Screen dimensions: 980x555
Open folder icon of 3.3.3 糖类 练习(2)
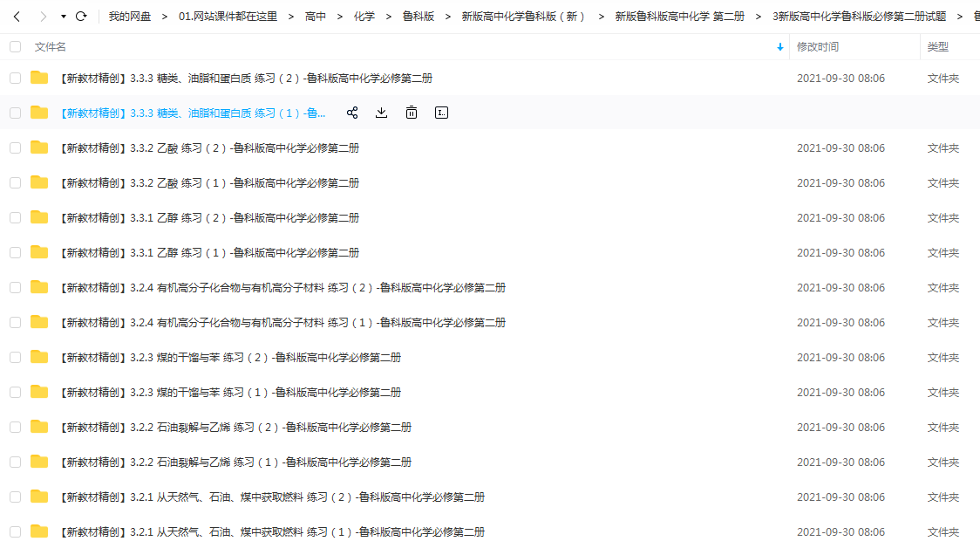39,78
